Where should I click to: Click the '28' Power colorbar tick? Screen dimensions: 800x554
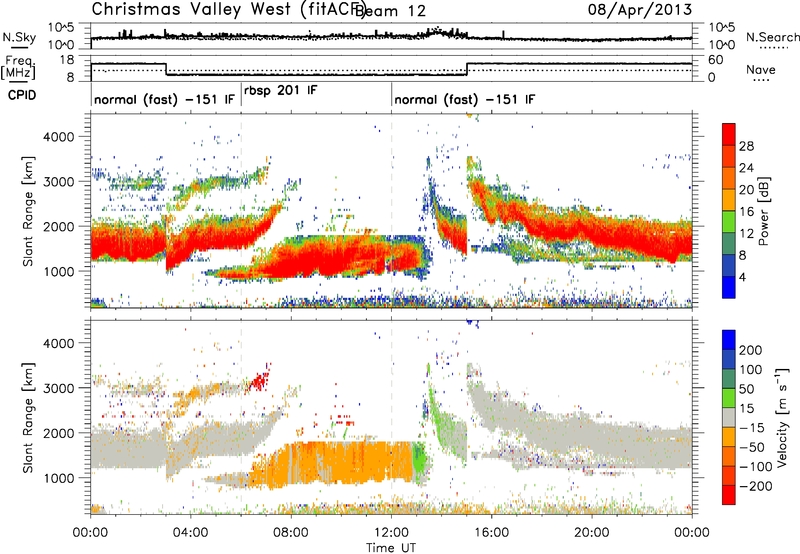746,146
